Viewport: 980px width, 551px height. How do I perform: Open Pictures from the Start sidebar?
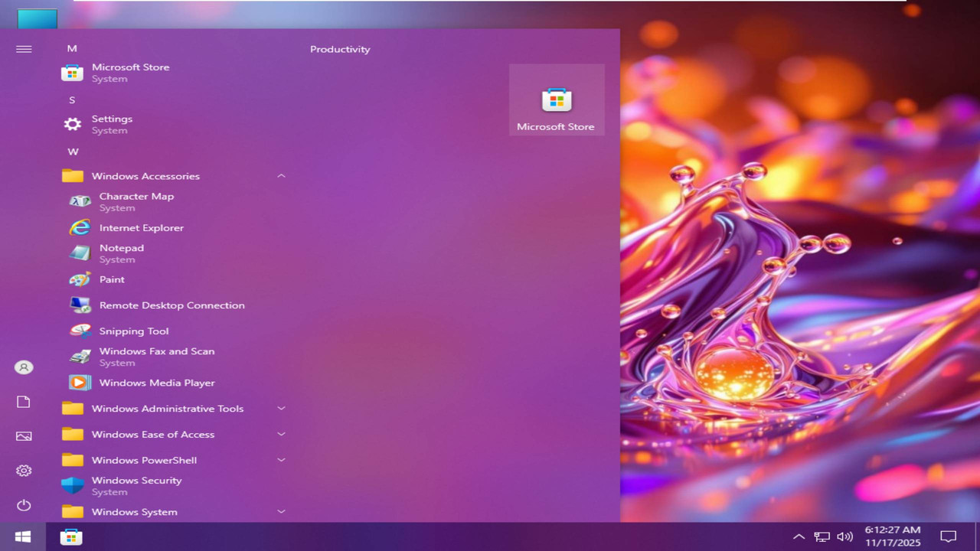click(x=24, y=436)
